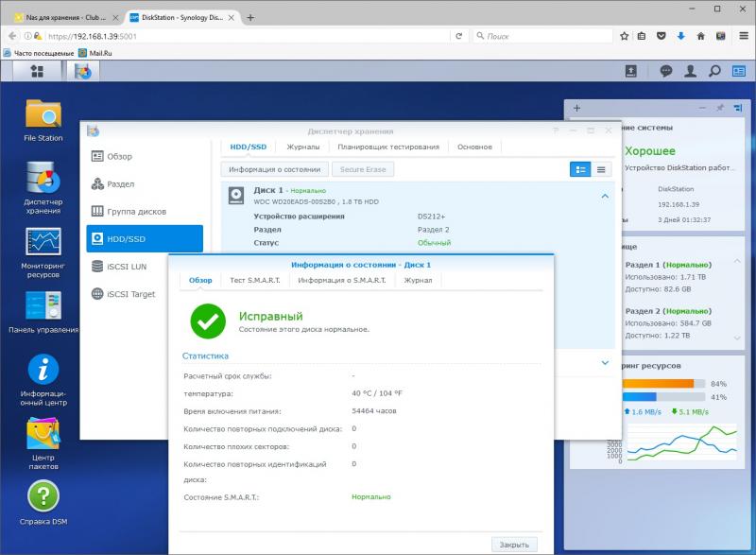Open Панель управления desktop icon
Image resolution: width=756 pixels, height=555 pixels.
pyautogui.click(x=43, y=312)
